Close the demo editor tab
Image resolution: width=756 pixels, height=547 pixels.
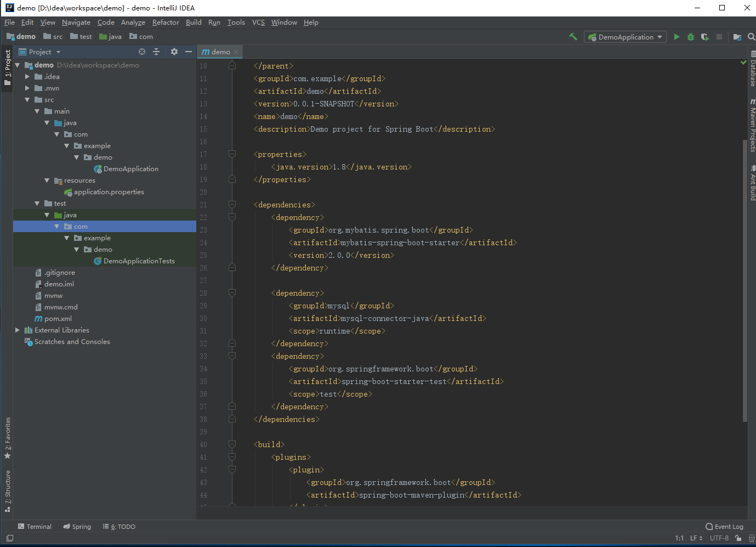pos(236,52)
